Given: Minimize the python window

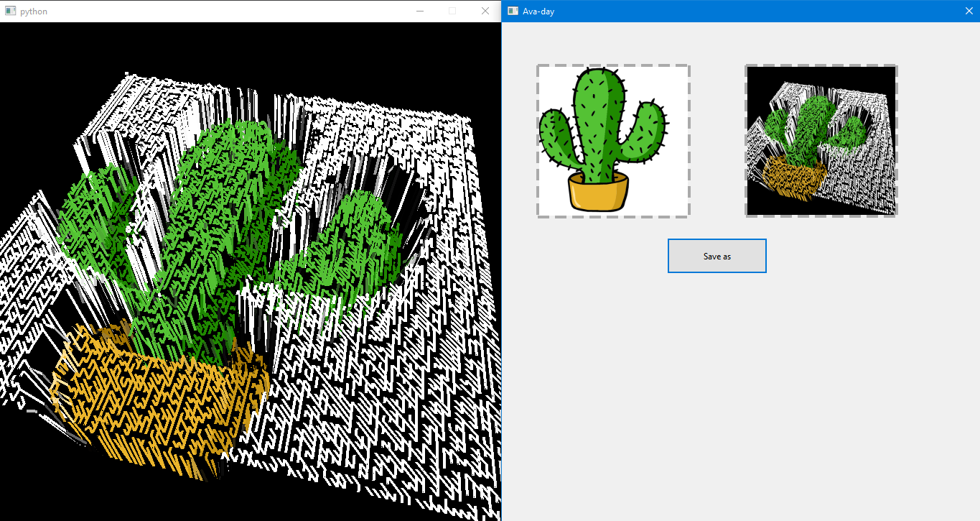Looking at the screenshot, I should point(420,11).
